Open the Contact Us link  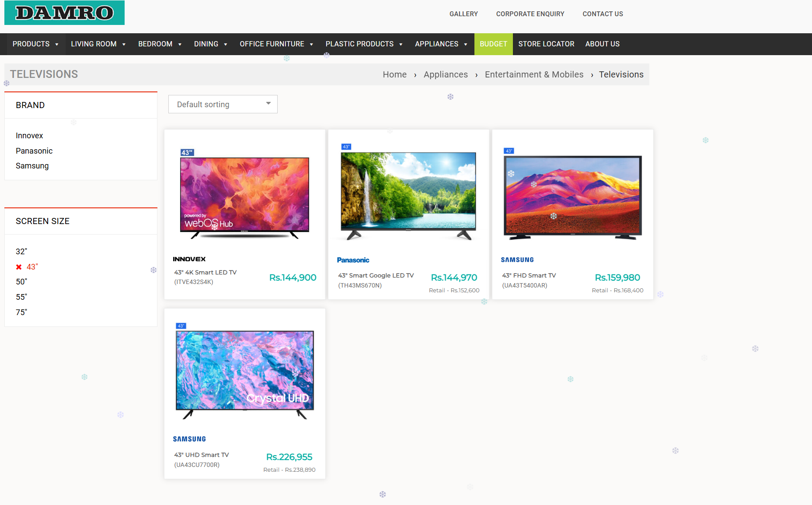(603, 14)
